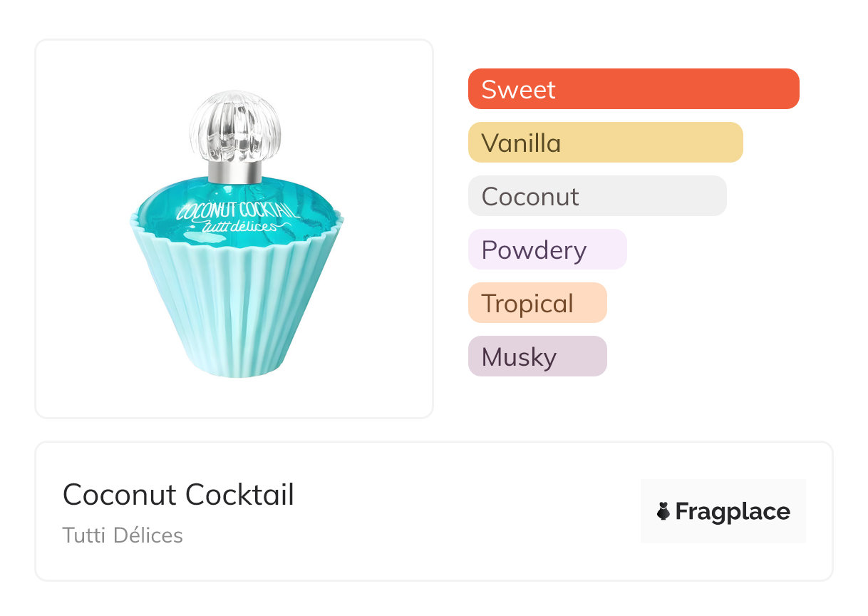Click the Fragplace brand wordmark
Image resolution: width=868 pixels, height=616 pixels.
point(733,511)
